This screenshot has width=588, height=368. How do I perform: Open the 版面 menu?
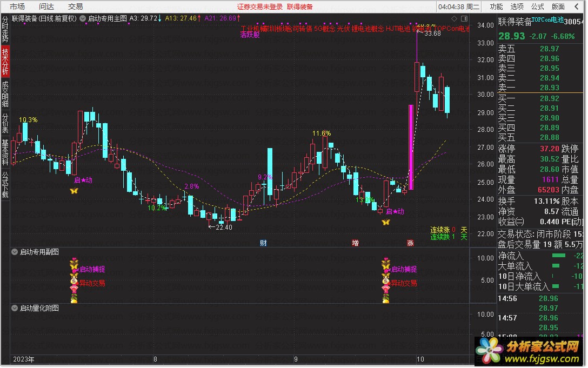point(558,6)
